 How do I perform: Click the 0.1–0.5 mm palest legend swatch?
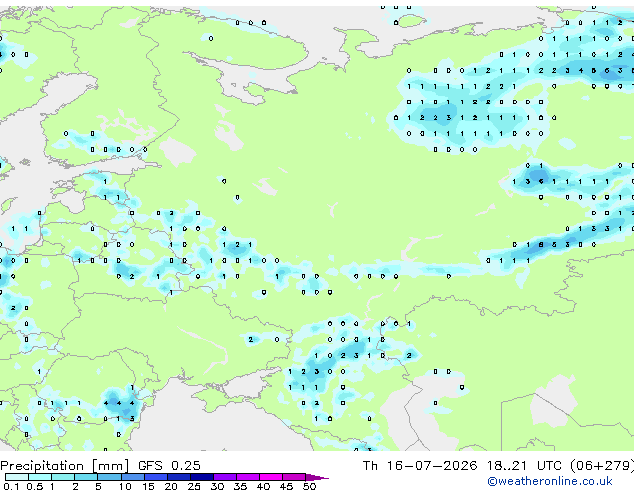pos(17,477)
